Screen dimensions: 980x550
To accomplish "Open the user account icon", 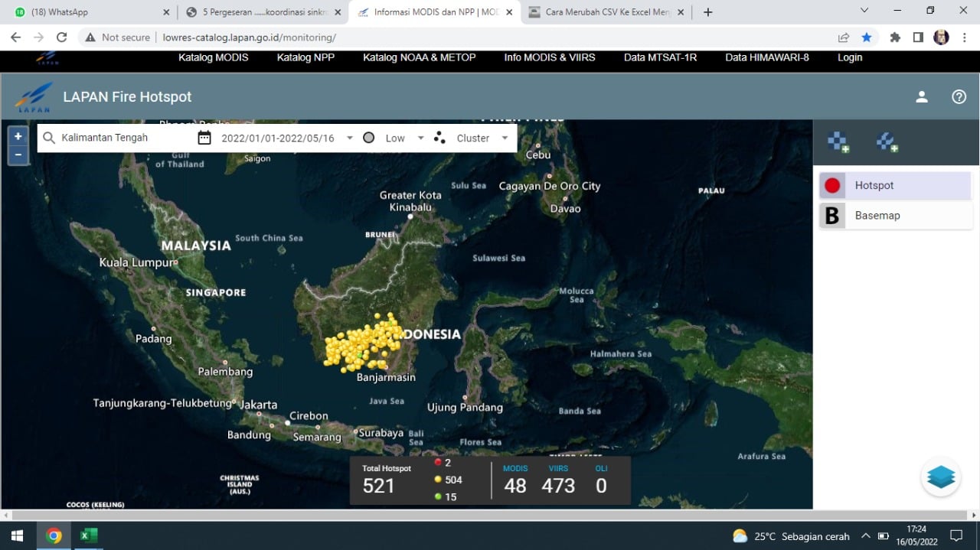I will pyautogui.click(x=922, y=97).
